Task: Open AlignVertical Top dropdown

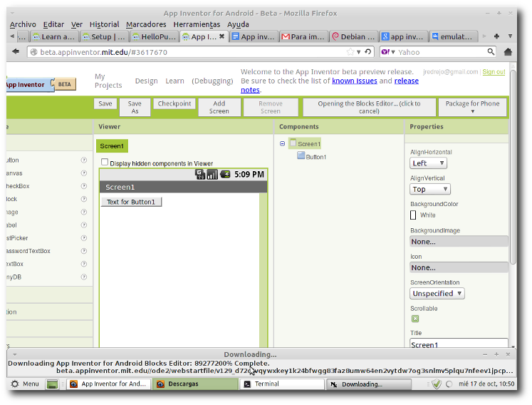Action: 430,189
